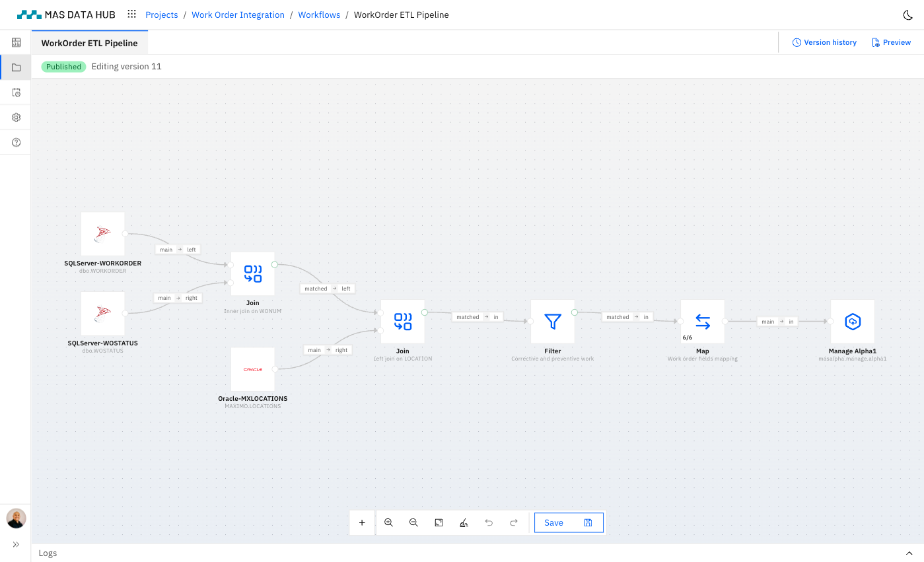Open the dashboard sidebar icon
Screen dimensions: 924x562
point(16,42)
